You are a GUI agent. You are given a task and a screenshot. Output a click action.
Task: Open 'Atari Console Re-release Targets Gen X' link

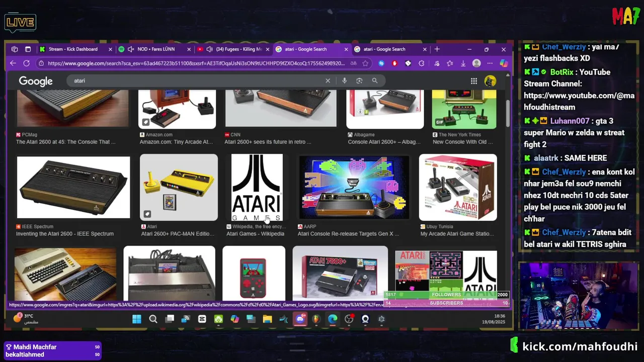coord(348,234)
